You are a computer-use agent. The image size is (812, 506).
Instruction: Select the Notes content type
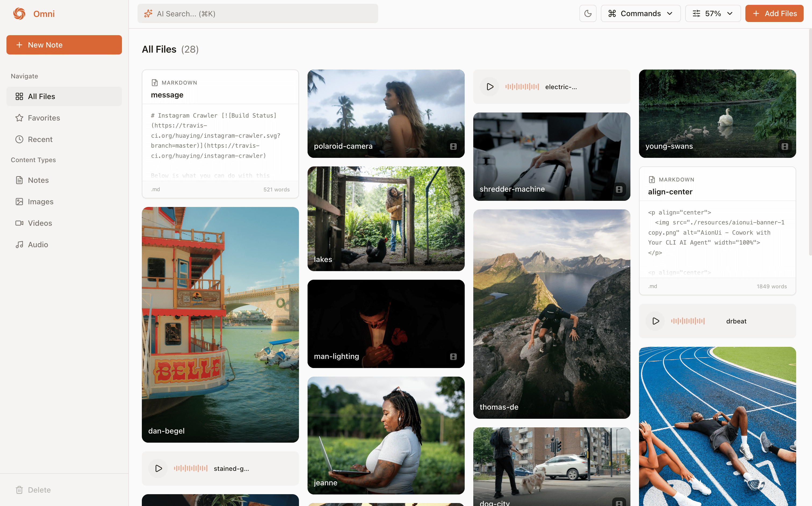pyautogui.click(x=19, y=180)
